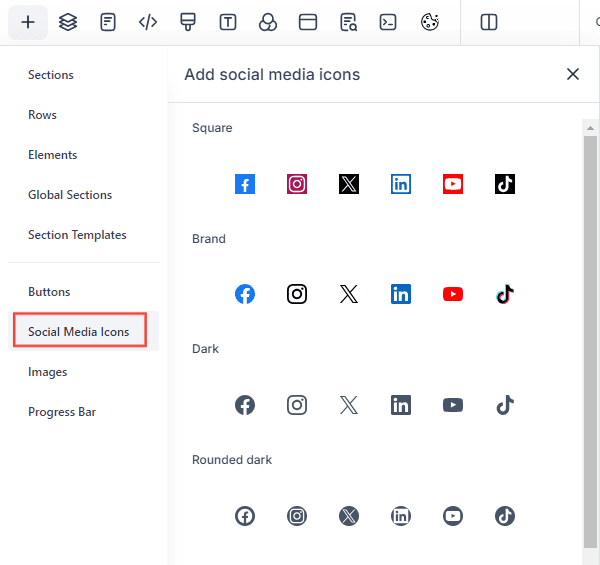Add the Brand TikTok icon

click(505, 294)
